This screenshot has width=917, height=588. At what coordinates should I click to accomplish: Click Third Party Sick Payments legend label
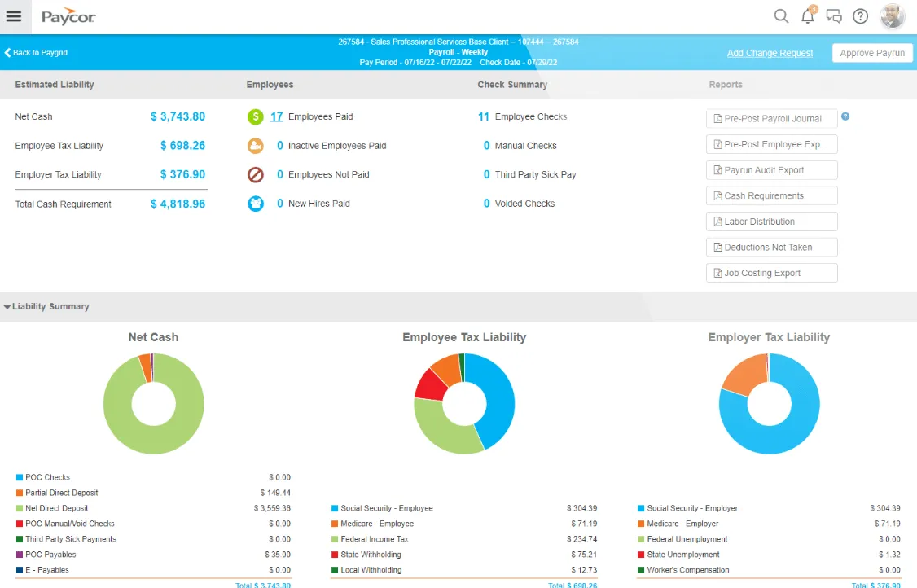click(x=71, y=539)
